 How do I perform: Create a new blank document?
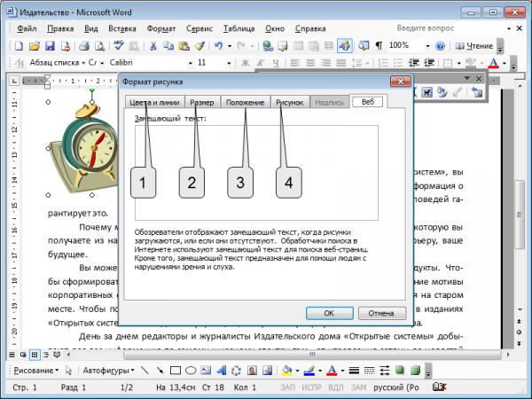point(19,46)
